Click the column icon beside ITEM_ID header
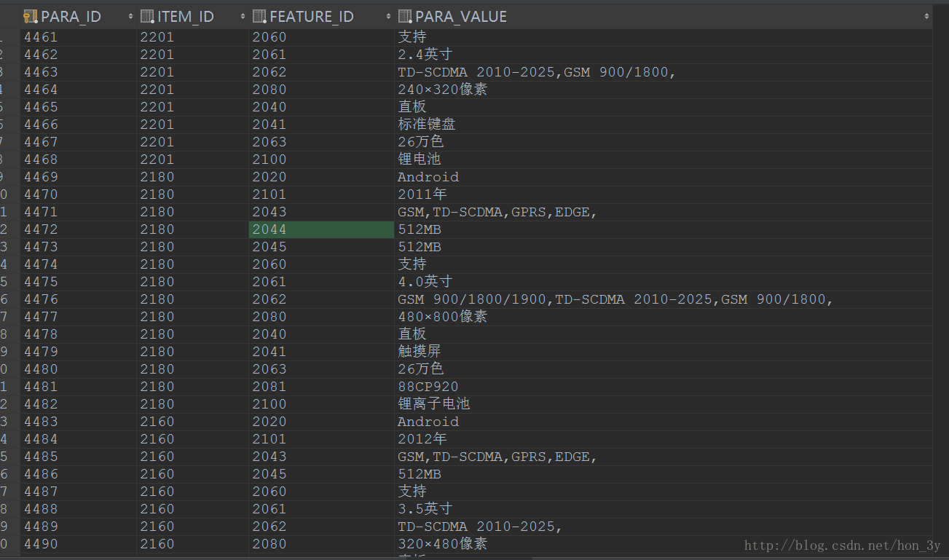 [146, 17]
